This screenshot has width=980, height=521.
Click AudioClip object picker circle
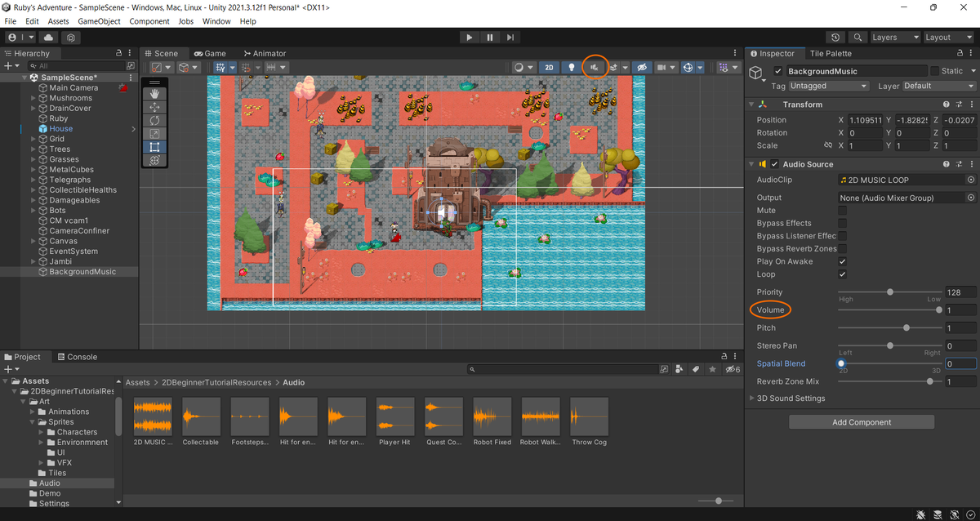(971, 180)
